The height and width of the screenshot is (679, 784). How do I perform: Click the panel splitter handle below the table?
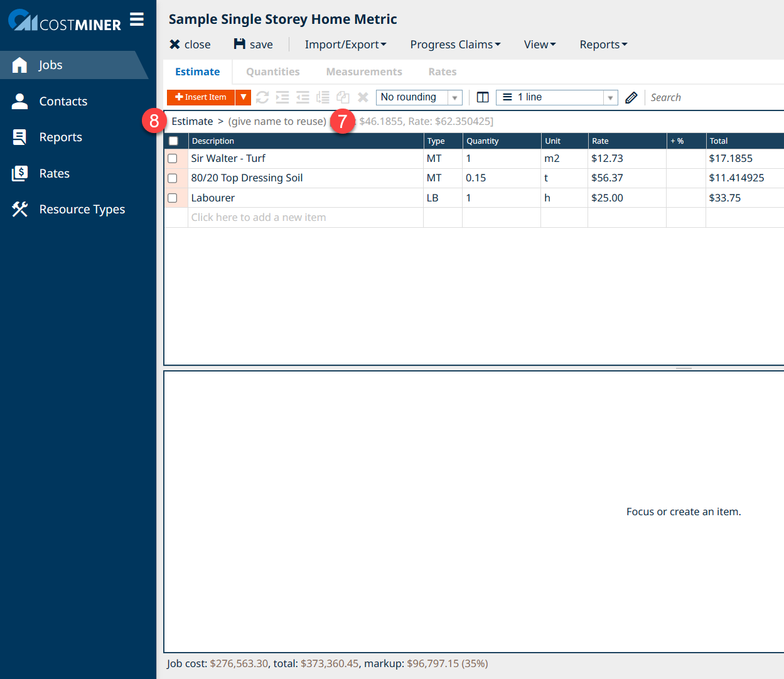coord(684,368)
